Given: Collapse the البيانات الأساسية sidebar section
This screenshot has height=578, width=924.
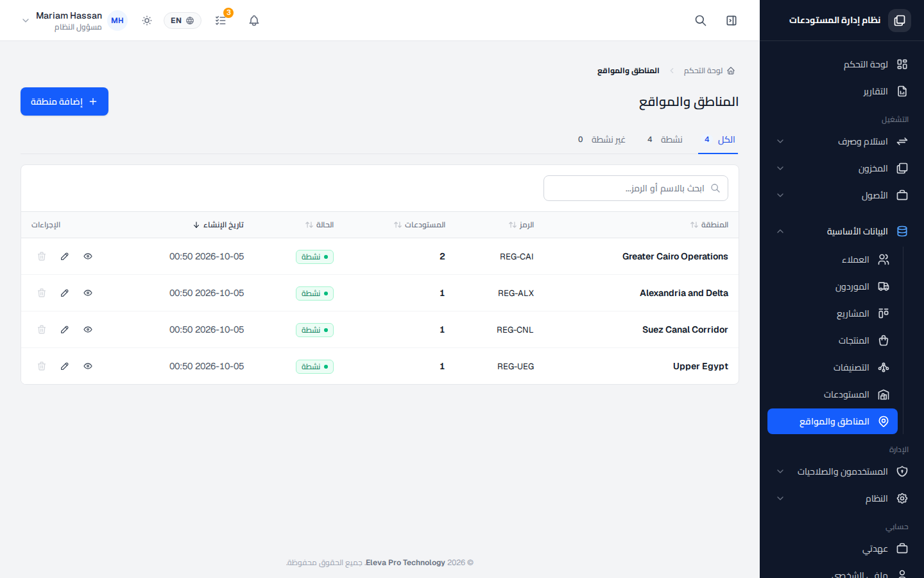Looking at the screenshot, I should coord(842,231).
